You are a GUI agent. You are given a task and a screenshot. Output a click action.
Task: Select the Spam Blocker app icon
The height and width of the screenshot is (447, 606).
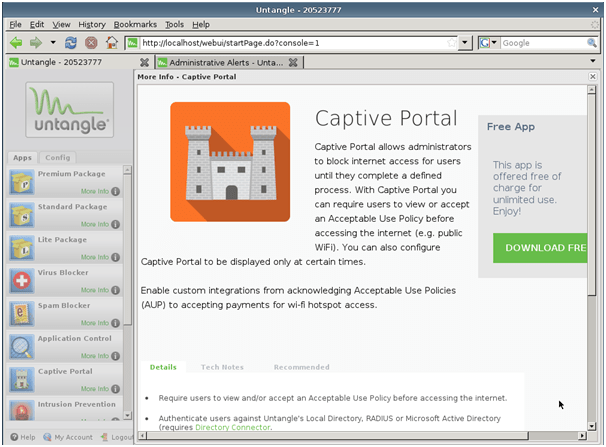21,312
